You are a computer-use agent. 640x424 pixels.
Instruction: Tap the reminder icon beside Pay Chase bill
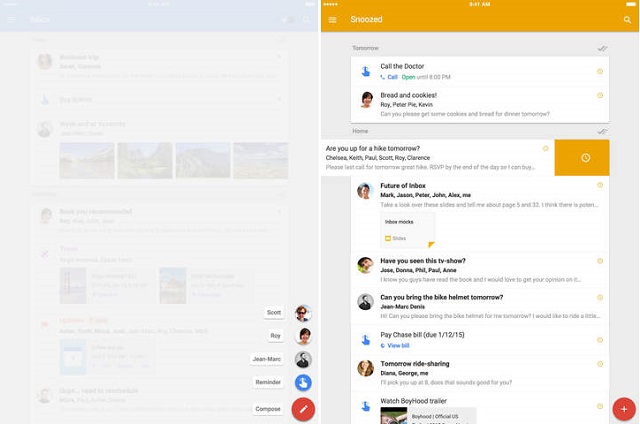pos(366,340)
